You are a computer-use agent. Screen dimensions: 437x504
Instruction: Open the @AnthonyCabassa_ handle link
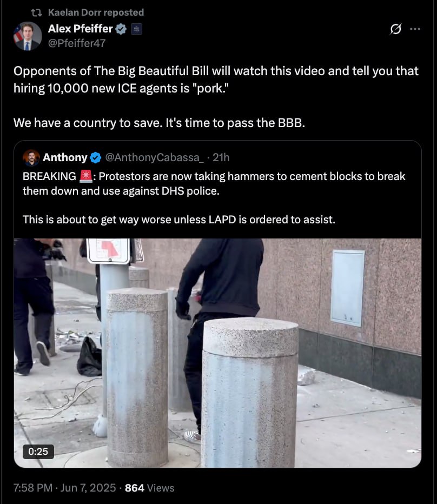pos(154,157)
